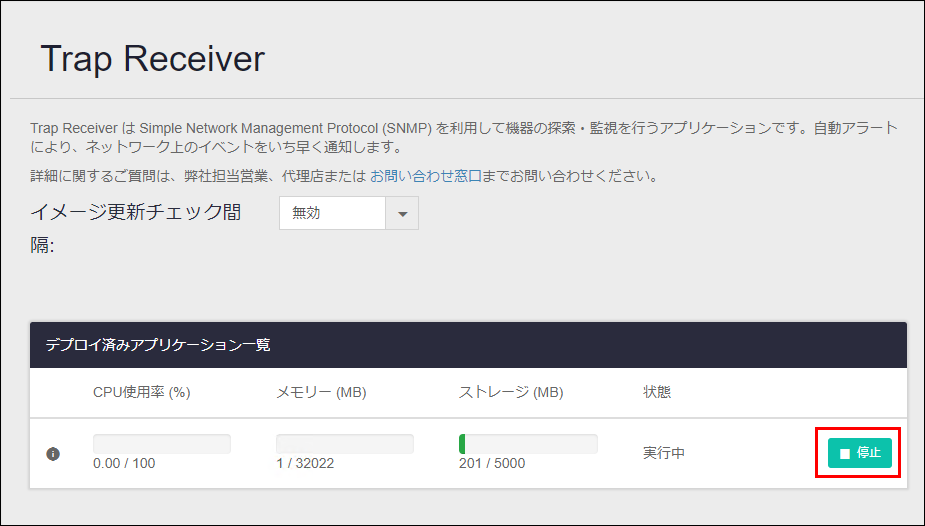Click the CPU usage progress bar
Viewport: 925px width, 526px height.
pos(162,444)
